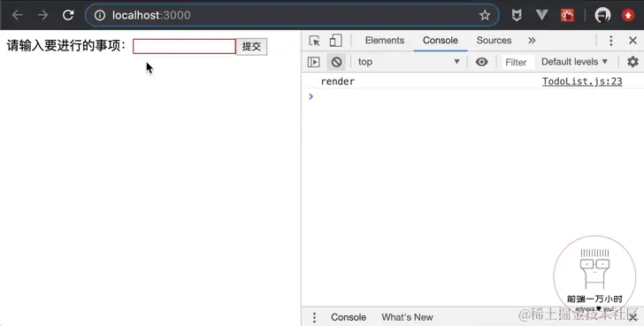Open the shield extension icon

(x=517, y=15)
